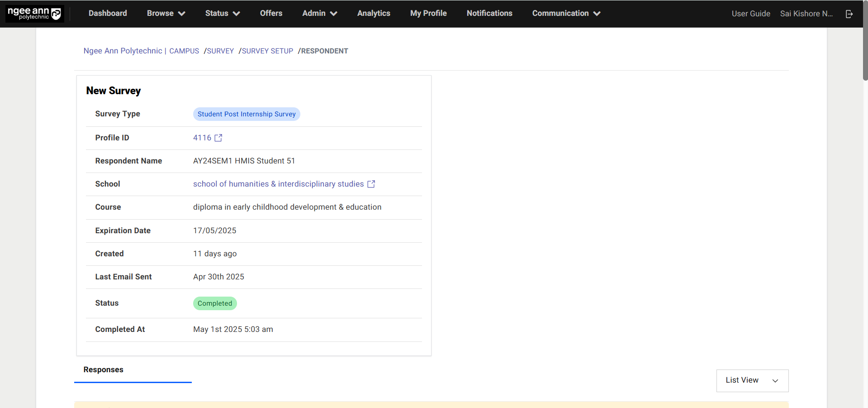Screen dimensions: 868x408
Task: Open the Offers page
Action: pos(270,13)
